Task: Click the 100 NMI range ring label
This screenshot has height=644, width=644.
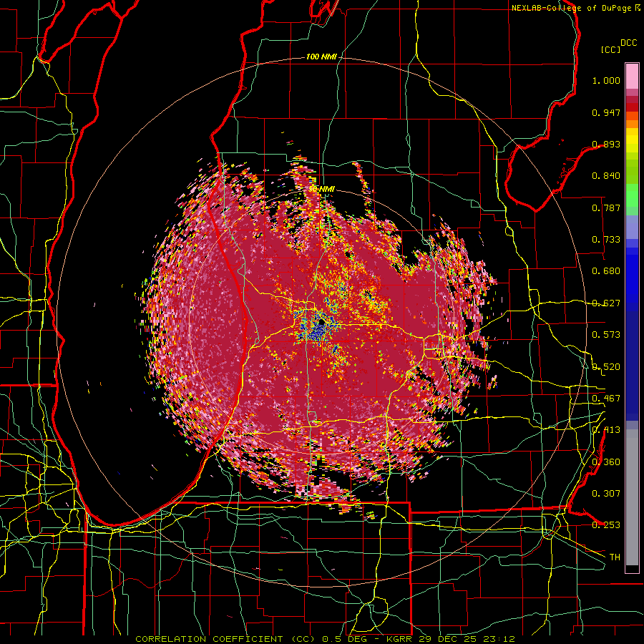Action: [x=321, y=57]
